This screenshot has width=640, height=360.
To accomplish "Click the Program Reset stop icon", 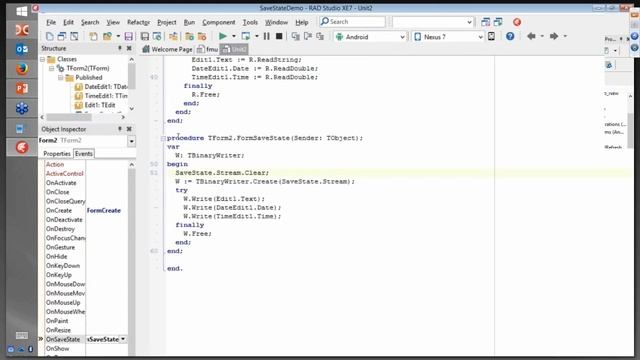I will click(279, 36).
